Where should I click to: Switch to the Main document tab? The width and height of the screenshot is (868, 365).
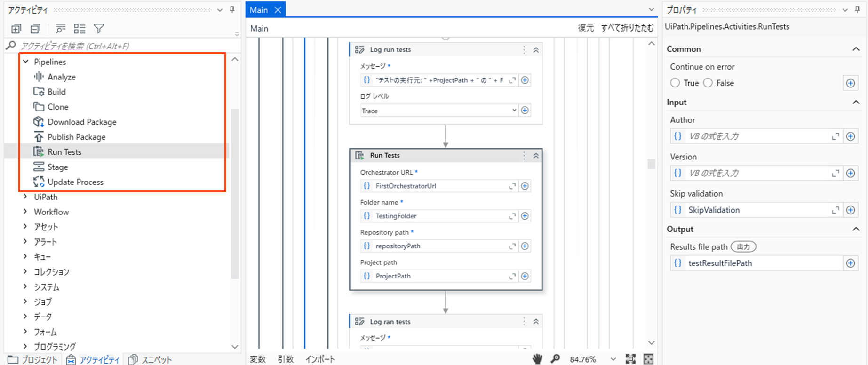coord(259,10)
